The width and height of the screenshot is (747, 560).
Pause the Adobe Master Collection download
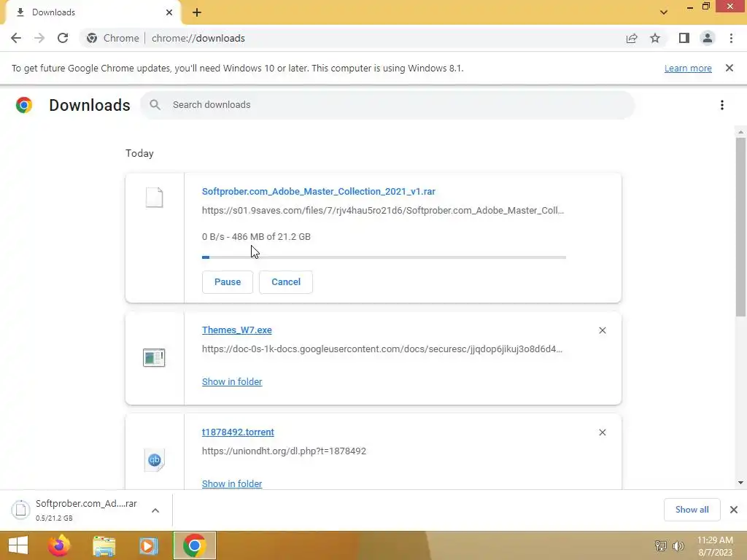coord(228,282)
